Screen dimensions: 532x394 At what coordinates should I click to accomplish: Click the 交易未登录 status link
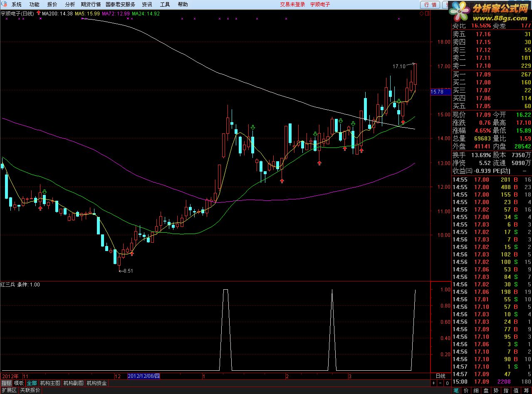coord(292,5)
